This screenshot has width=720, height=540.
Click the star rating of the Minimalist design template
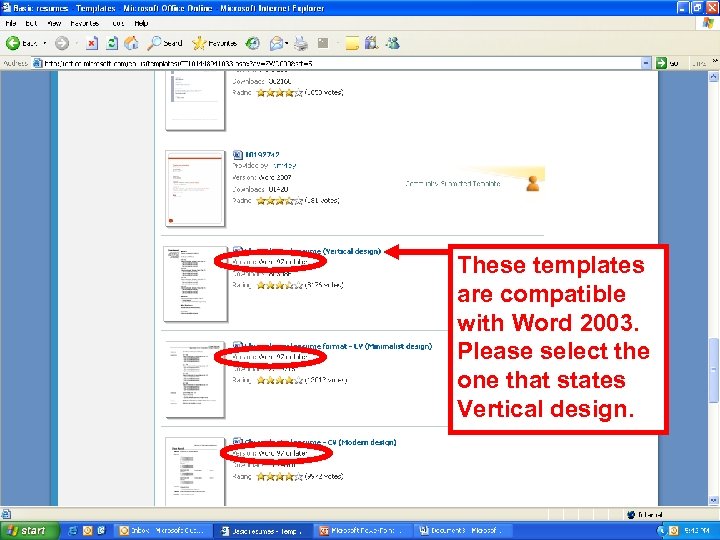280,380
